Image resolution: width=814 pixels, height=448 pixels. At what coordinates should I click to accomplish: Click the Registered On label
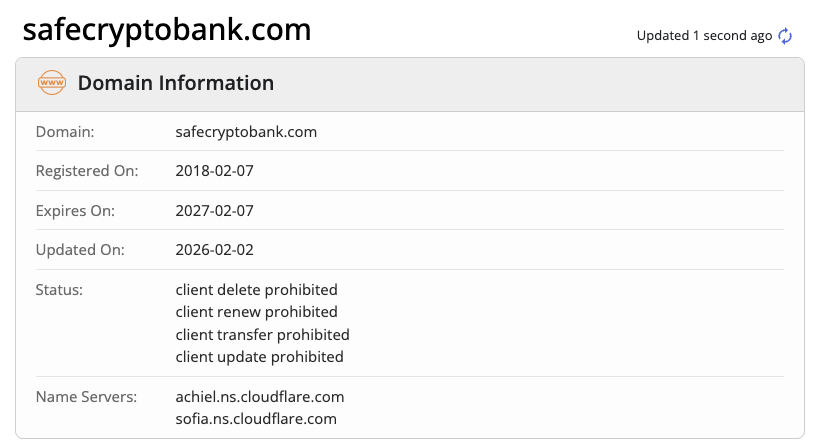[86, 171]
